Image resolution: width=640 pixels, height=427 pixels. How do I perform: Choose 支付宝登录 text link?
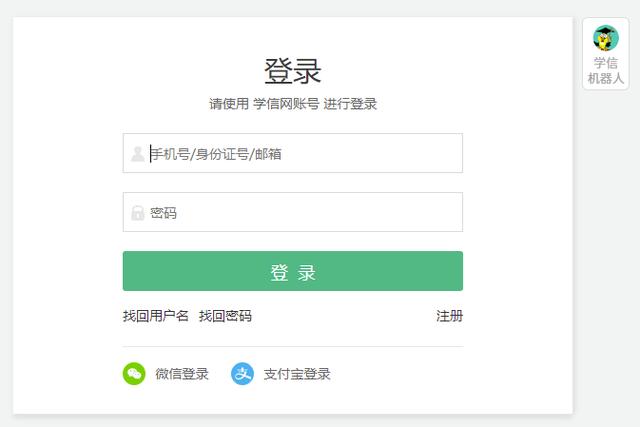pyautogui.click(x=297, y=374)
